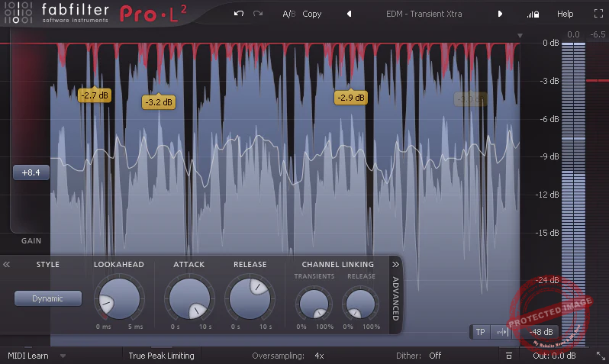Click the Channel Linking Release knob
This screenshot has height=364, width=609.
click(x=360, y=304)
